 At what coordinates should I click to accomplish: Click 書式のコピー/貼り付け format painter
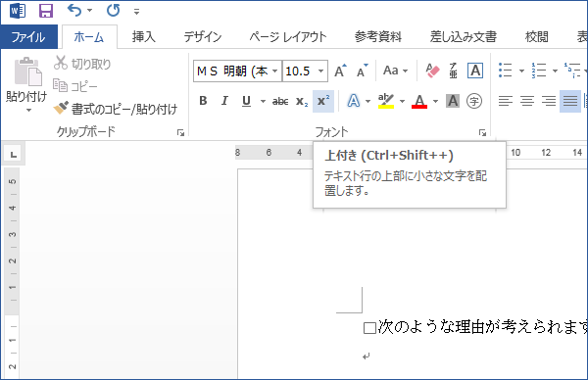point(115,109)
